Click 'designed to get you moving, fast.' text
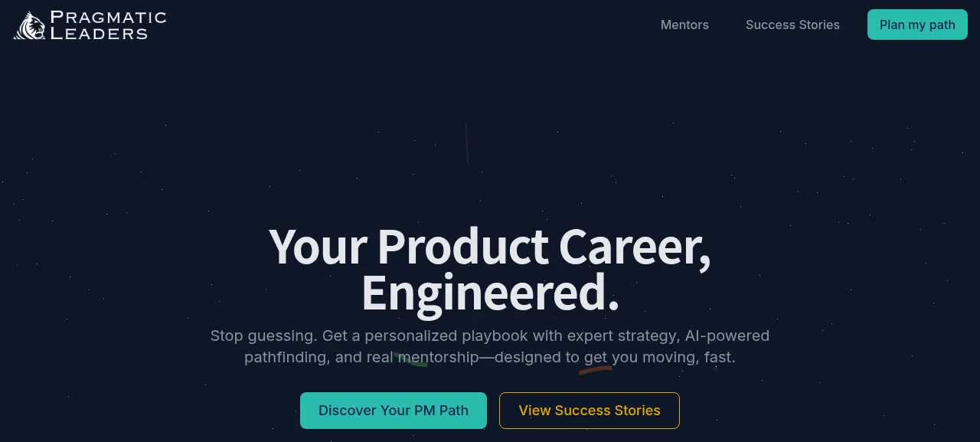980x442 pixels. (615, 357)
